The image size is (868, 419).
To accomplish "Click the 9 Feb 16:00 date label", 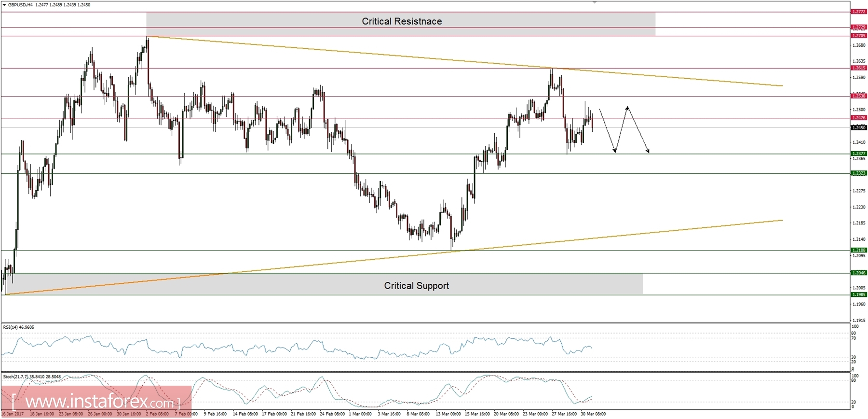I will pyautogui.click(x=215, y=414).
